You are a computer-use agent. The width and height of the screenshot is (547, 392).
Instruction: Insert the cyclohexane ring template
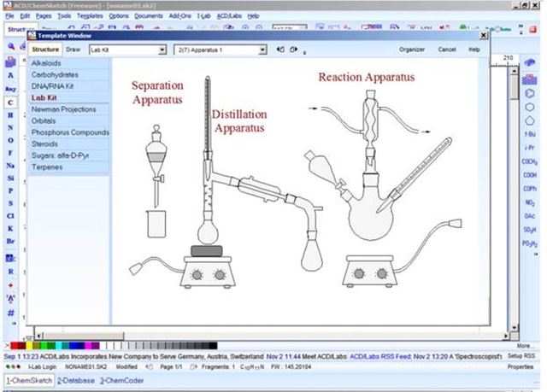(x=530, y=107)
